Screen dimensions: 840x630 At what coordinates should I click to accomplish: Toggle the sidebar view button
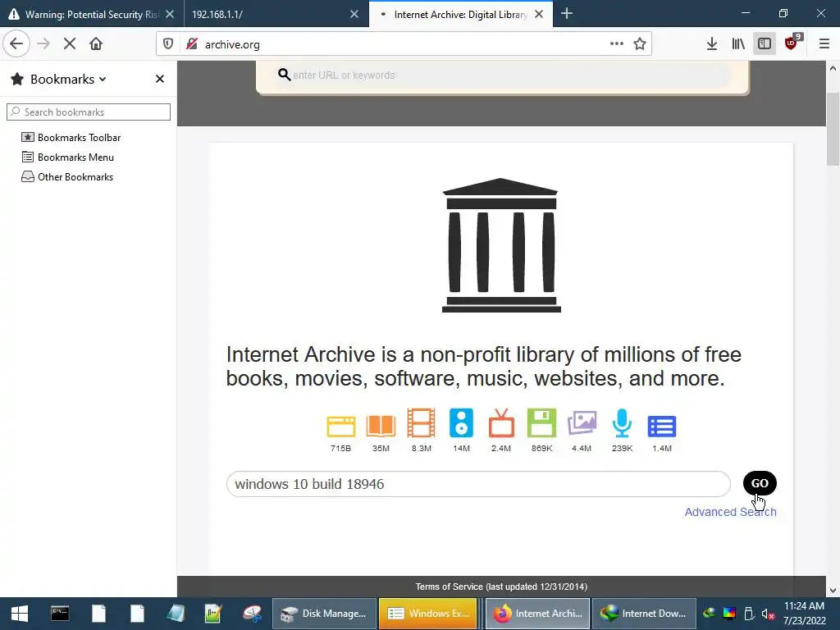click(765, 44)
